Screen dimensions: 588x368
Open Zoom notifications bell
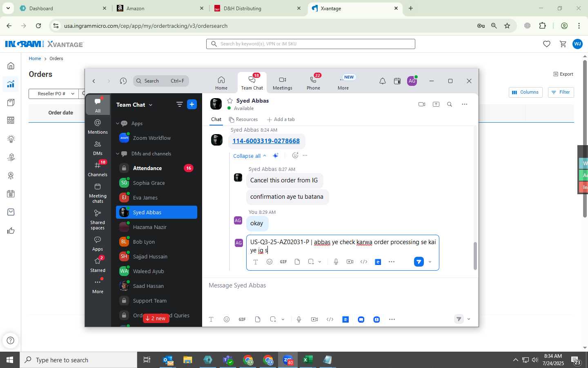click(x=382, y=81)
